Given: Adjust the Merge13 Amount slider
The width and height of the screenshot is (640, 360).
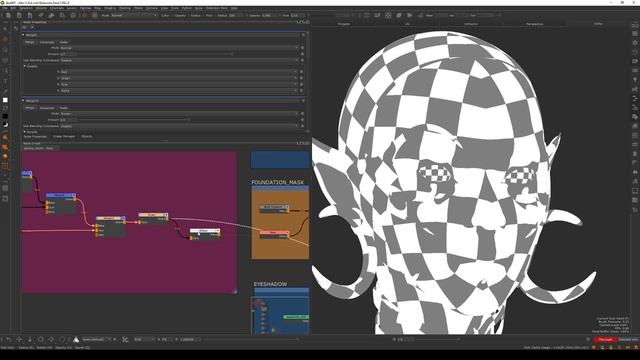Looking at the screenshot, I should (x=188, y=120).
